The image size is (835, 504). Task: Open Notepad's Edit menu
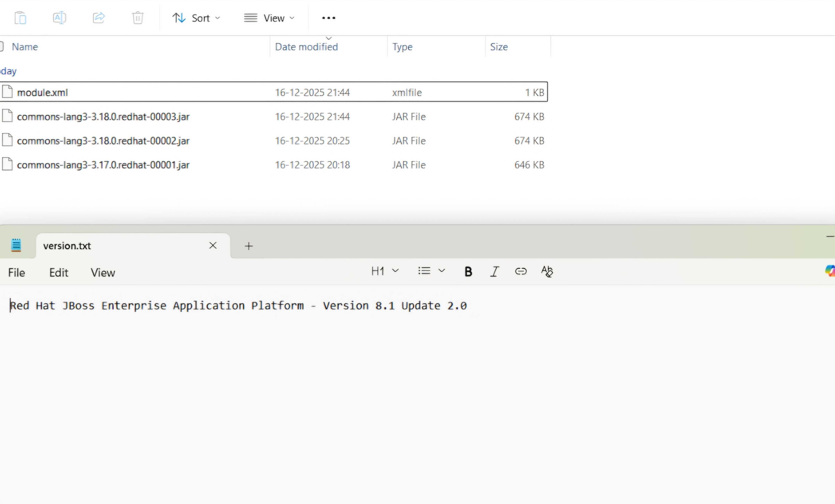coord(59,273)
